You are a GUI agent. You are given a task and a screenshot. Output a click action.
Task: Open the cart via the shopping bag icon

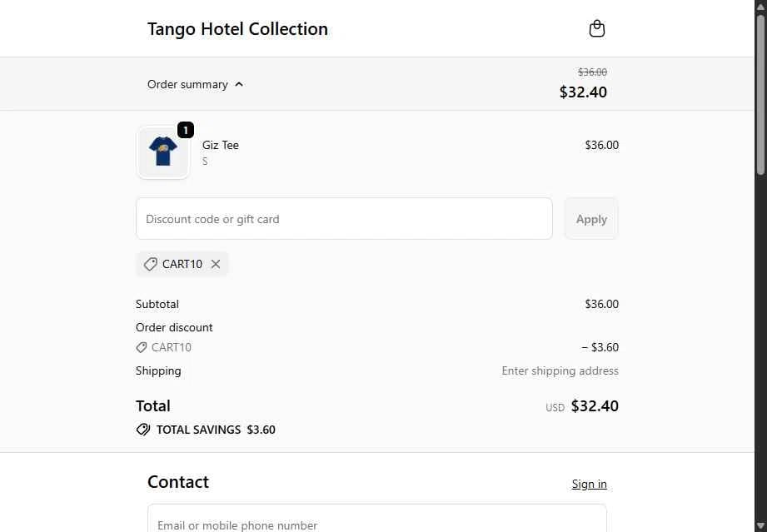[x=597, y=27]
